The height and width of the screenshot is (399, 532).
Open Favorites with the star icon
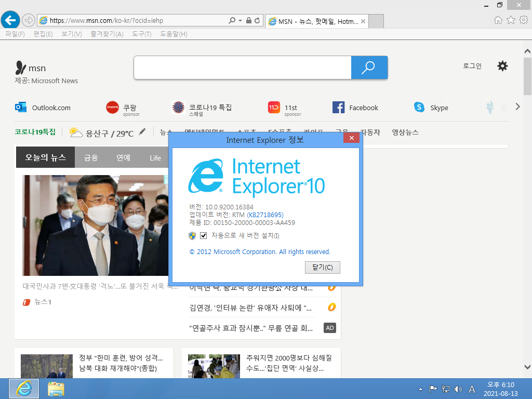pyautogui.click(x=511, y=20)
